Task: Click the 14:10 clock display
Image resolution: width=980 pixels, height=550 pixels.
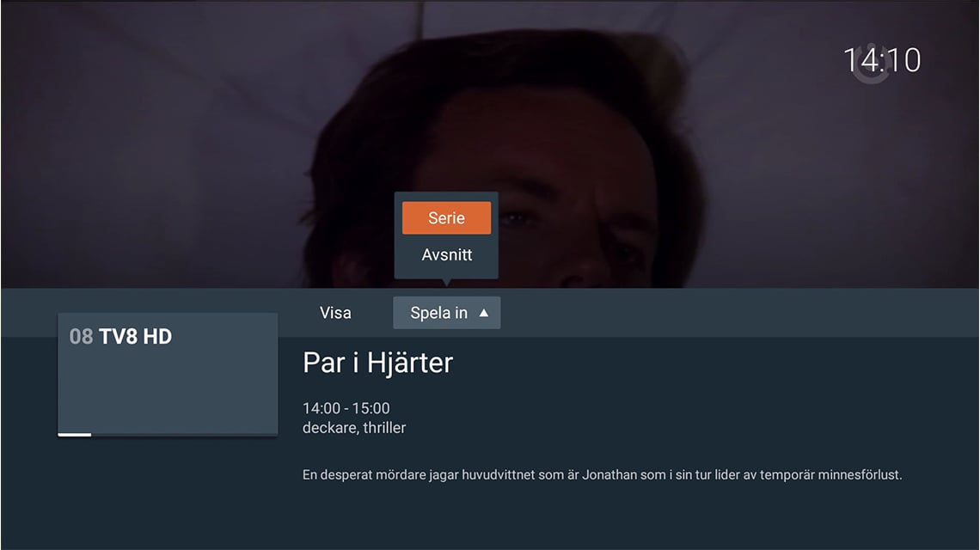Action: point(882,61)
